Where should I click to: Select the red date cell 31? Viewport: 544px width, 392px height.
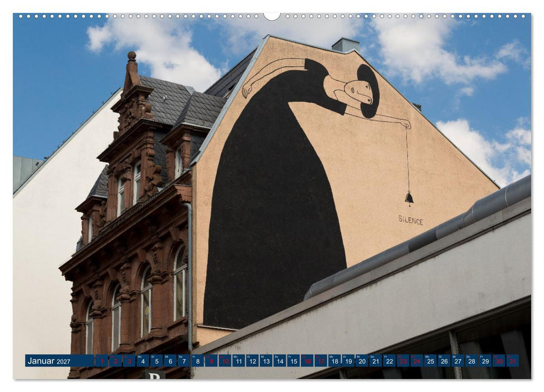(513, 361)
